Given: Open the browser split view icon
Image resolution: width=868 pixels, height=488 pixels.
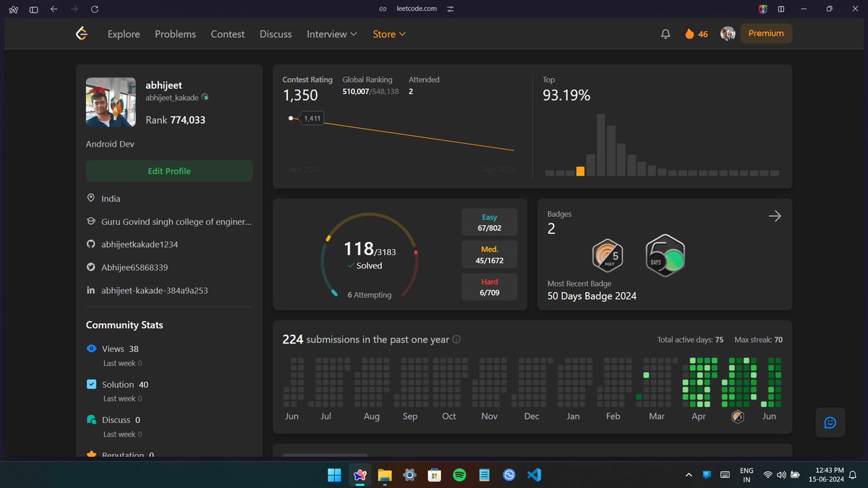Looking at the screenshot, I should pyautogui.click(x=781, y=9).
